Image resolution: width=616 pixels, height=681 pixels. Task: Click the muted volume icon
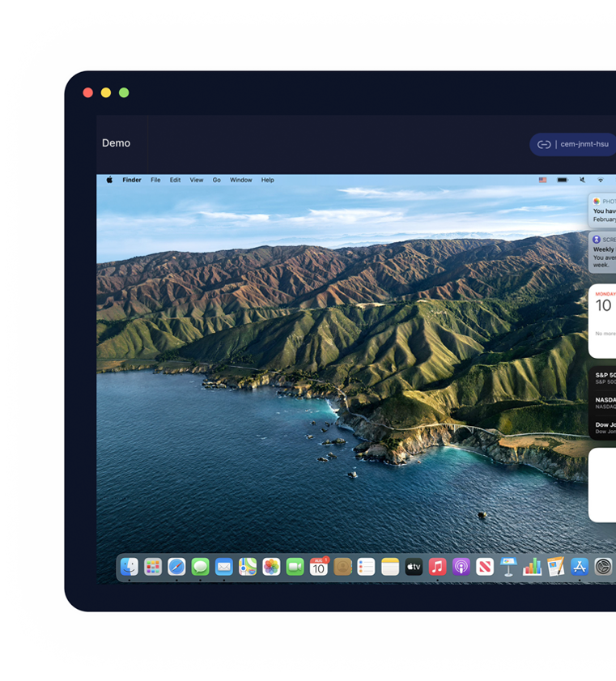pyautogui.click(x=582, y=180)
